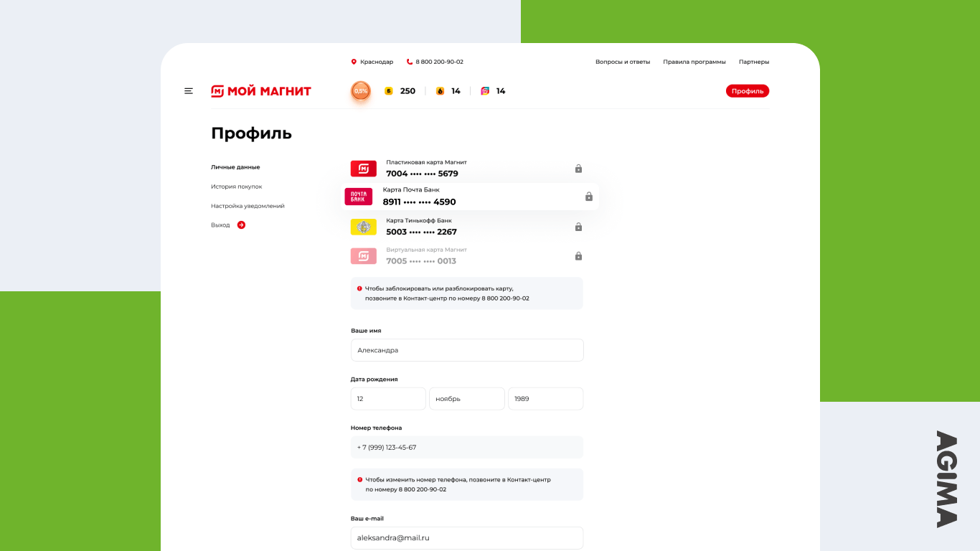Click the orange drop icon beside 14

coord(440,91)
